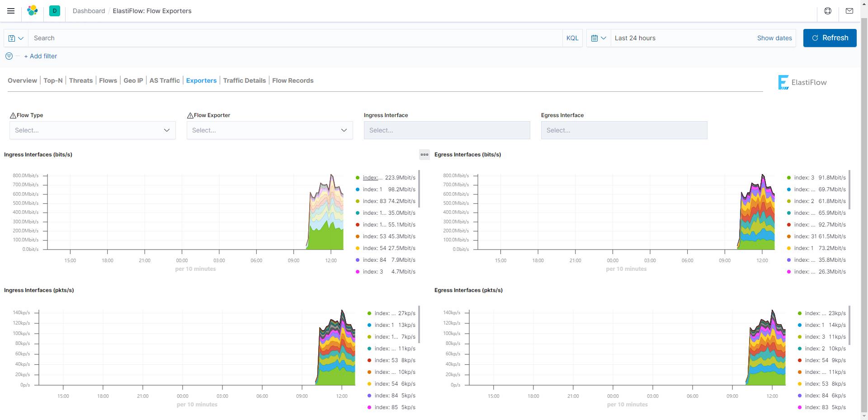Toggle blue index 1 98.2Mbit/s legend dot
The height and width of the screenshot is (420, 868).
coord(358,189)
